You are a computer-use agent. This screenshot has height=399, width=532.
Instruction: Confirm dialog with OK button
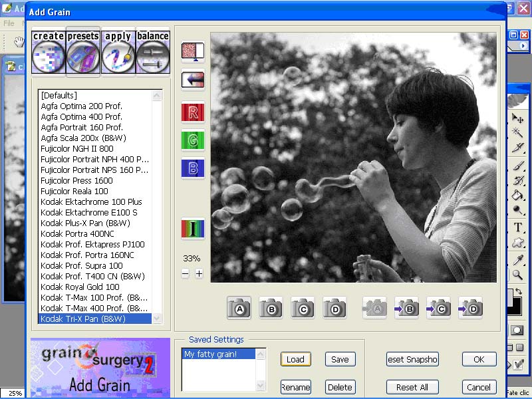[479, 359]
